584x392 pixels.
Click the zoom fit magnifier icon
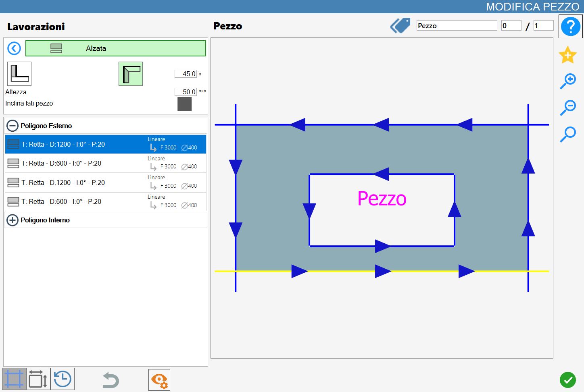pyautogui.click(x=568, y=134)
